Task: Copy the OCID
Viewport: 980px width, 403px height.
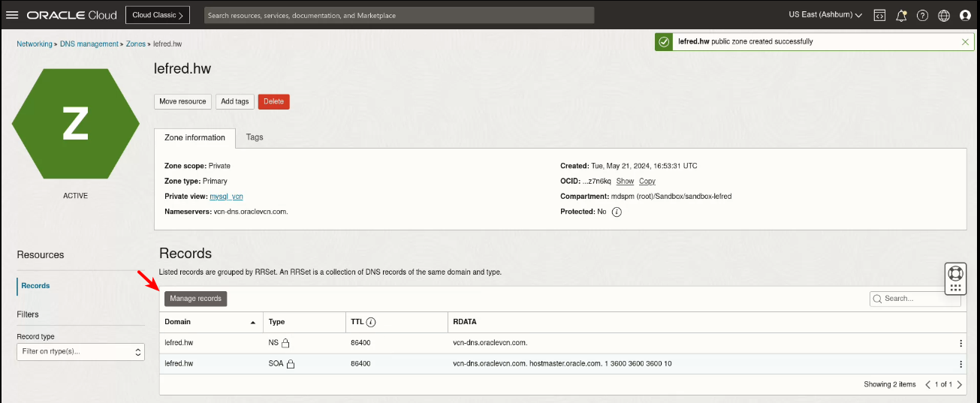Action: click(647, 182)
